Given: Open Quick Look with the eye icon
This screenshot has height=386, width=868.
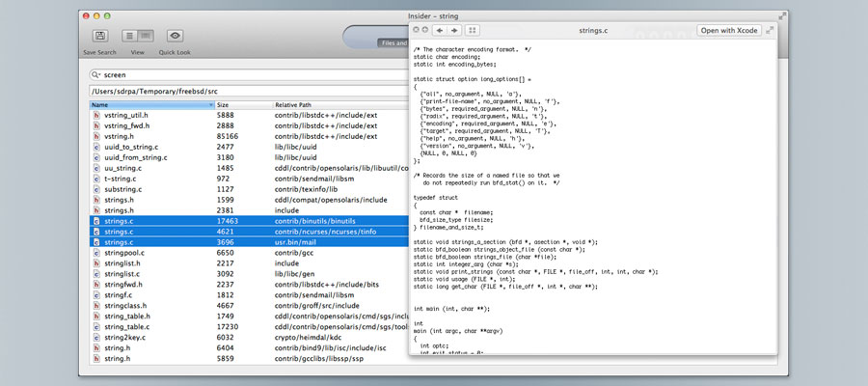Looking at the screenshot, I should (x=175, y=36).
